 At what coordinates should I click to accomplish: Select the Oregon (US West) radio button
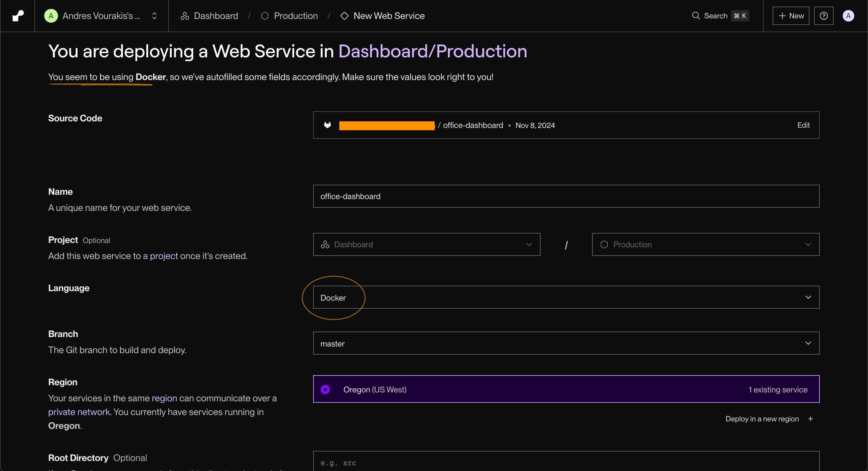(325, 390)
